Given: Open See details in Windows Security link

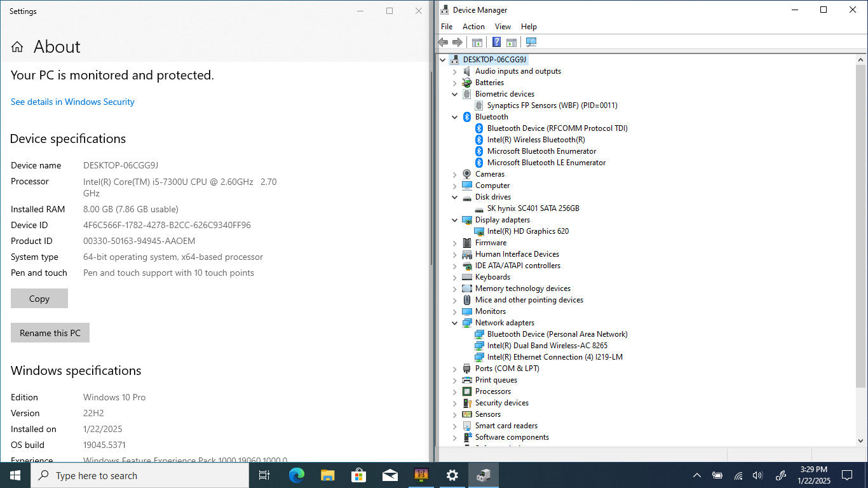Looking at the screenshot, I should (x=72, y=102).
